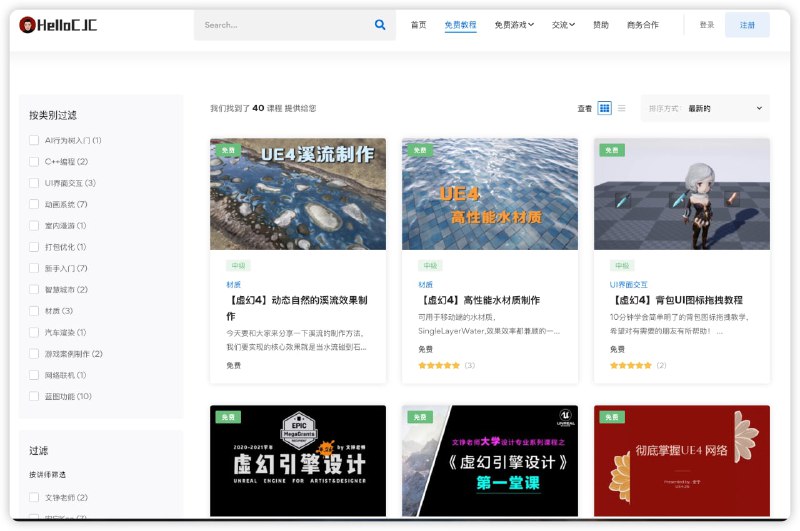Open the 排序方式 sort dropdown
Viewport: 800px width, 531px height.
pos(705,108)
